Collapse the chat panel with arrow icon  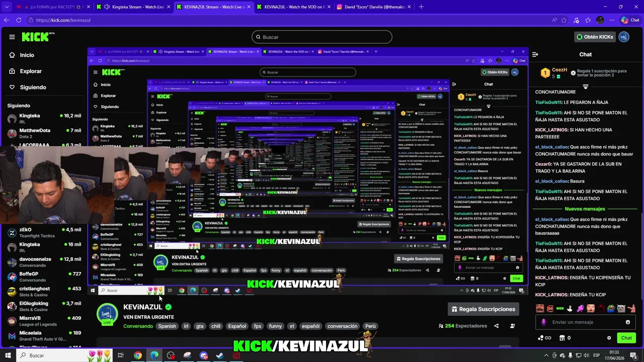tap(535, 54)
